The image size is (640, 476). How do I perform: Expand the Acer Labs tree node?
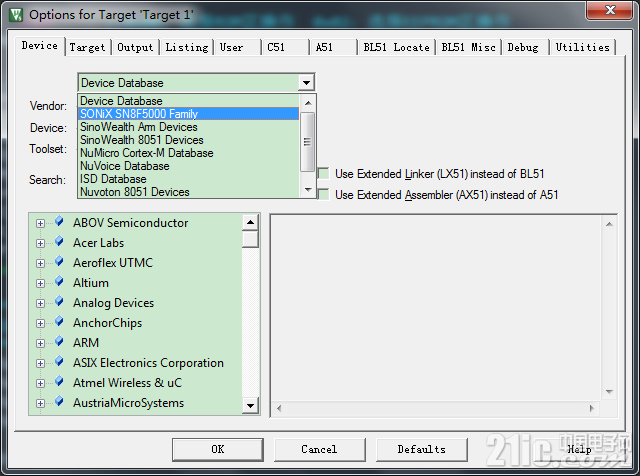click(x=40, y=243)
